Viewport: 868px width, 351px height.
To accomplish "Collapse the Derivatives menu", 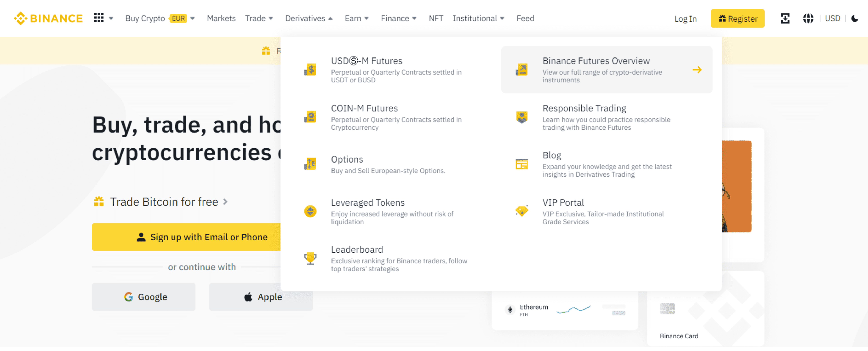I will pyautogui.click(x=309, y=18).
